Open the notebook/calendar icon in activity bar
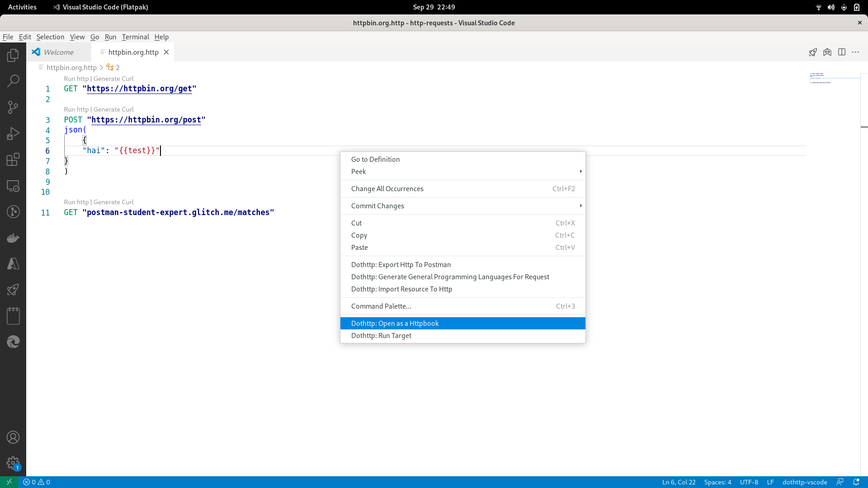868x488 pixels. 13,316
